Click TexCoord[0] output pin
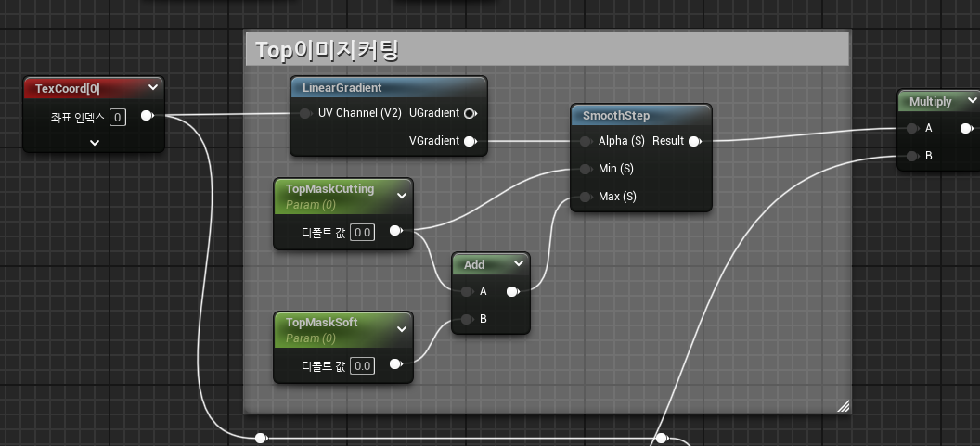 click(147, 116)
